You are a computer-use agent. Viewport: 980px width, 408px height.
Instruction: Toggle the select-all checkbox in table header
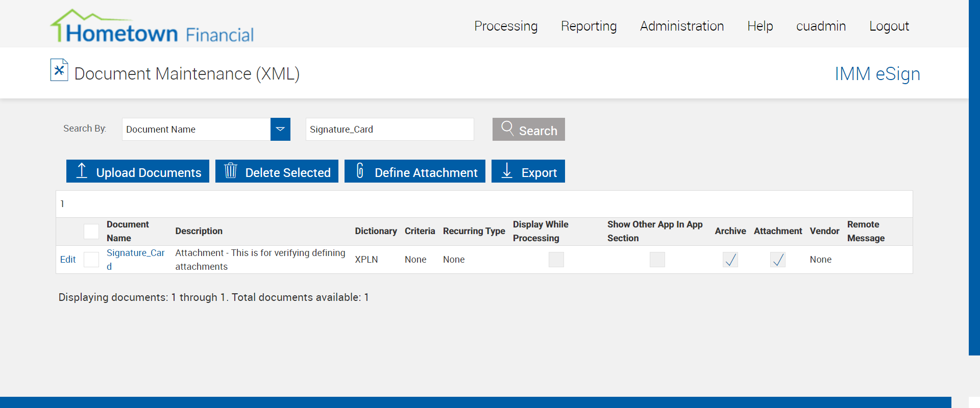pyautogui.click(x=91, y=232)
